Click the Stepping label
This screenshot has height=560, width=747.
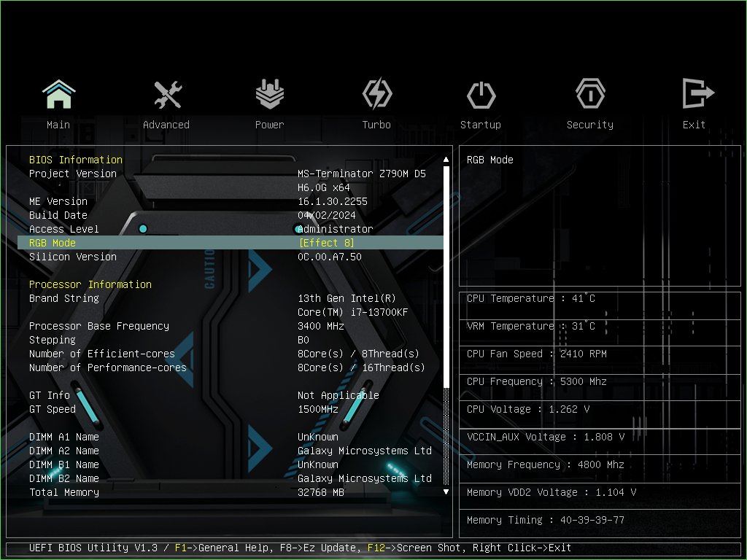(53, 340)
